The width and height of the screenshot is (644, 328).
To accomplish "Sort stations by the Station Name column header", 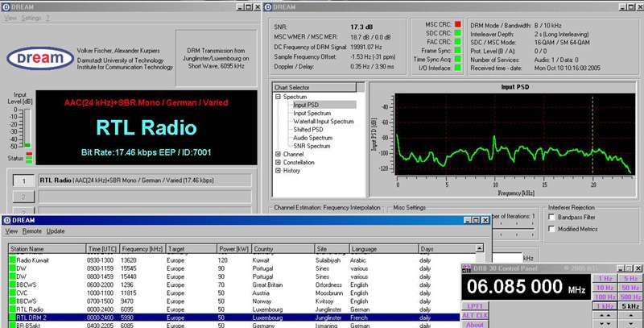I will coord(47,249).
